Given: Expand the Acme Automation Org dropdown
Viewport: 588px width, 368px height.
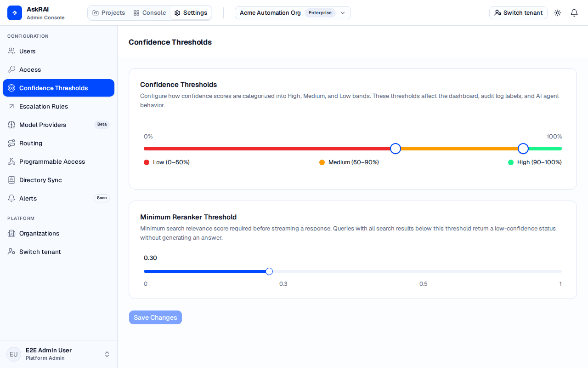Looking at the screenshot, I should point(293,13).
